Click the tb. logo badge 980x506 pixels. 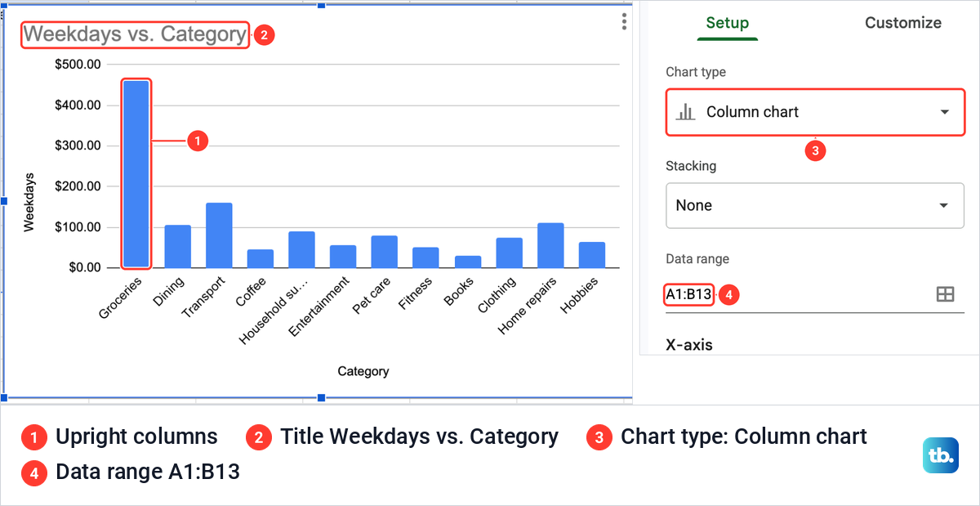point(941,455)
